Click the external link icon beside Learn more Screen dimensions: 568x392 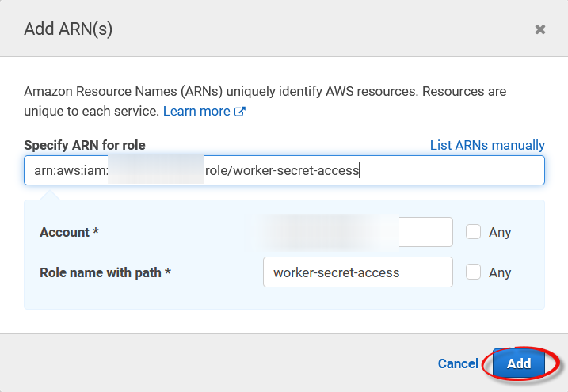[x=240, y=112]
